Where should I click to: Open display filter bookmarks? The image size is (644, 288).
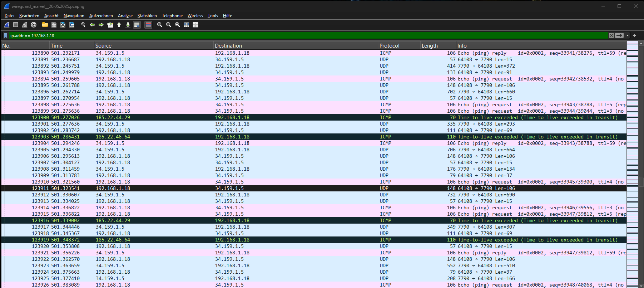click(6, 35)
